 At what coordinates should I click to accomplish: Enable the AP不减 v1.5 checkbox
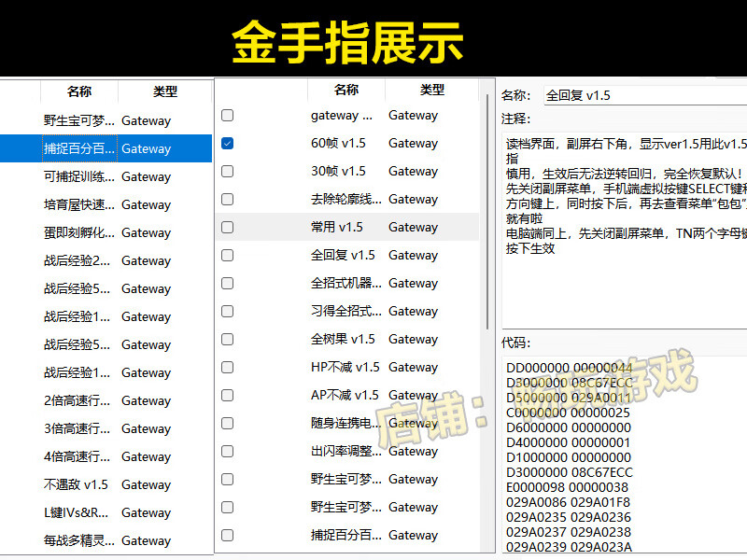click(227, 396)
